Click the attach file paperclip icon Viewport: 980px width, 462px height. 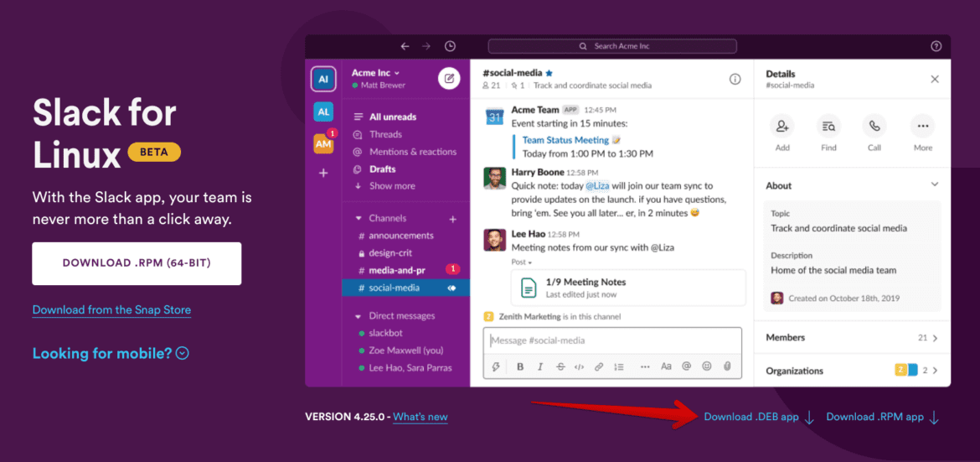(727, 366)
